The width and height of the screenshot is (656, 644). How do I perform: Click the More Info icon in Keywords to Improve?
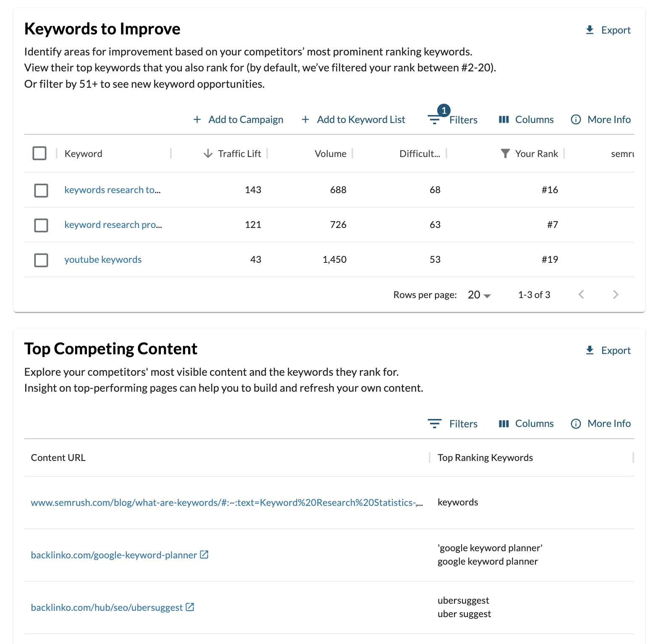click(575, 119)
